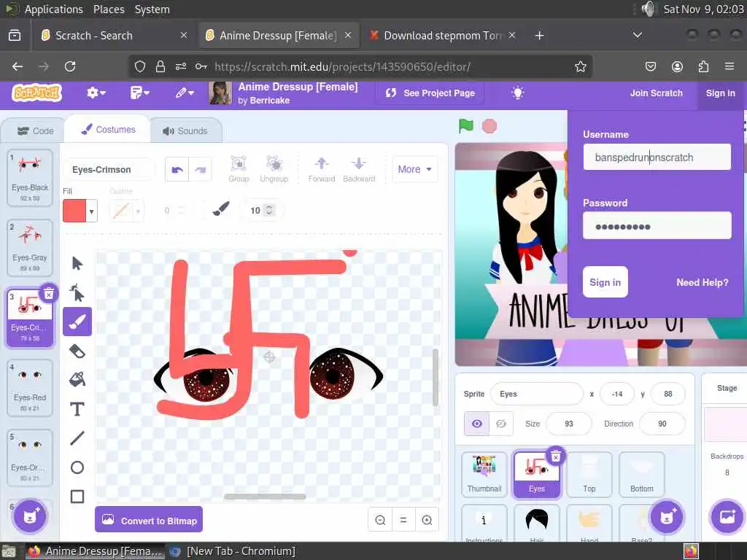Move selection Backward one layer
The image size is (747, 560).
359,169
